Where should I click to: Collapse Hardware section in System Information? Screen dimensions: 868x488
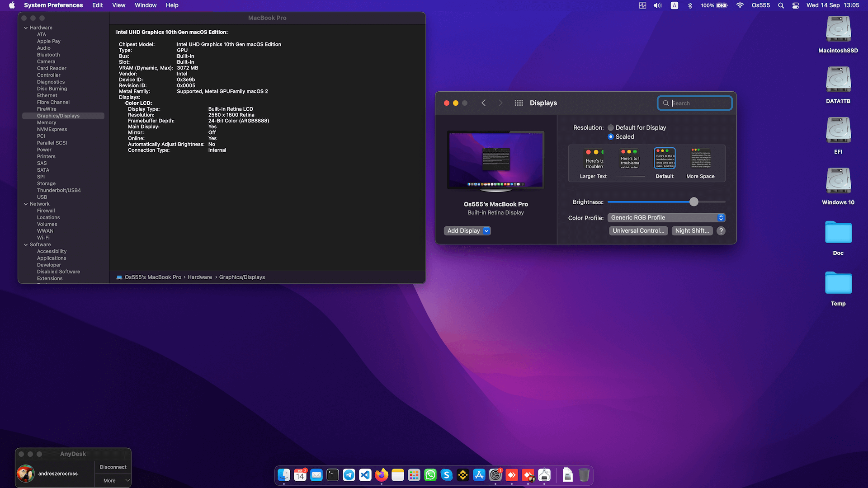pos(26,28)
